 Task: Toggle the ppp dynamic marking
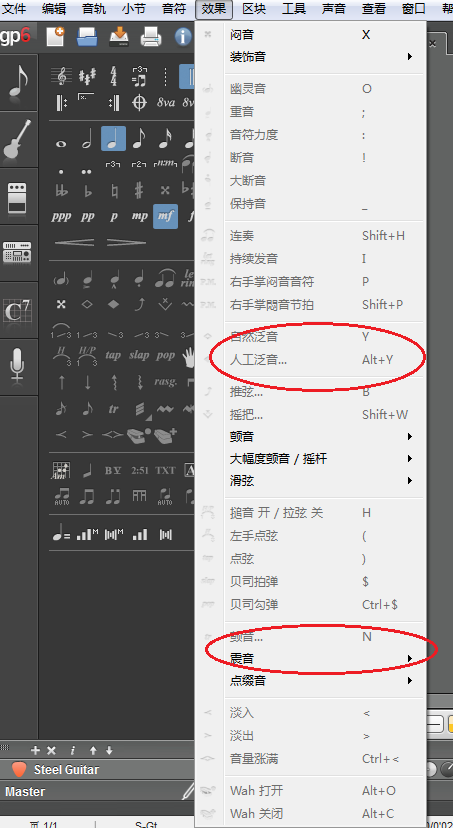click(61, 217)
